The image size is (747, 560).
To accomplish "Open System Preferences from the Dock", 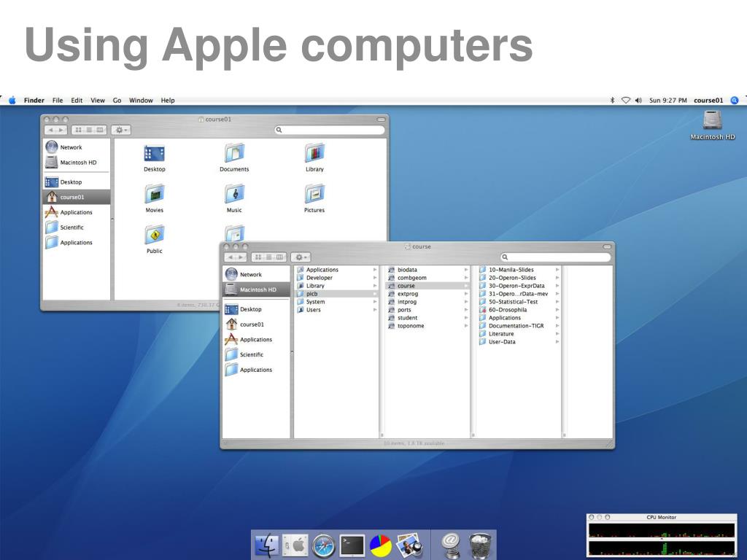I will pyautogui.click(x=295, y=545).
